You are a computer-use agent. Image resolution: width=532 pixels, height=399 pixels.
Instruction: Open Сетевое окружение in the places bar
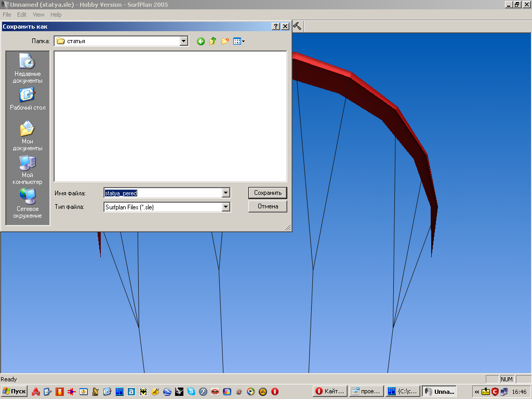[x=28, y=204]
